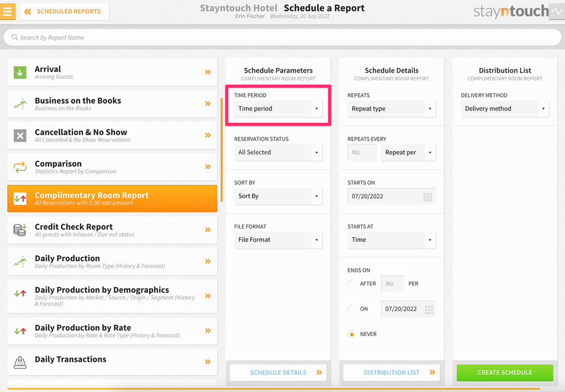Select Cancellation & No Show report
Image resolution: width=565 pixels, height=392 pixels.
(x=112, y=135)
